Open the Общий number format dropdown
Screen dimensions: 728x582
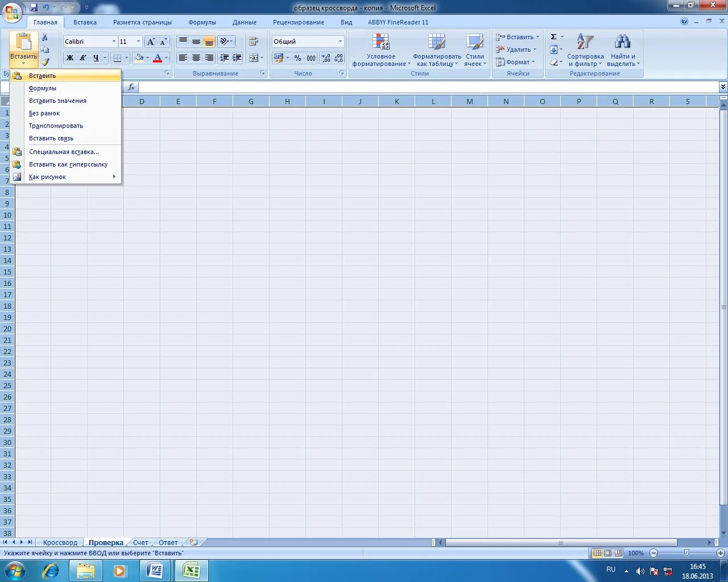point(340,41)
